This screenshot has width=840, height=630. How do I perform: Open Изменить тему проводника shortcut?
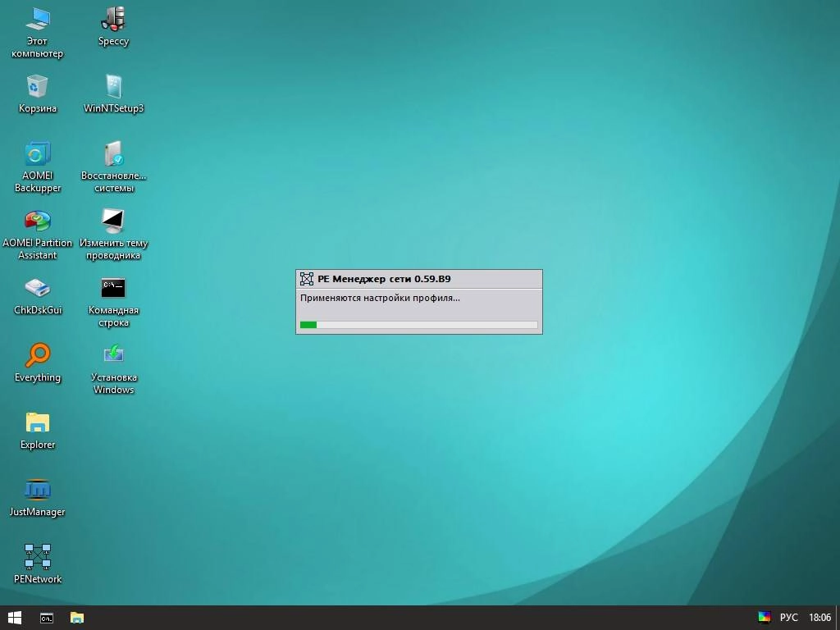click(113, 234)
